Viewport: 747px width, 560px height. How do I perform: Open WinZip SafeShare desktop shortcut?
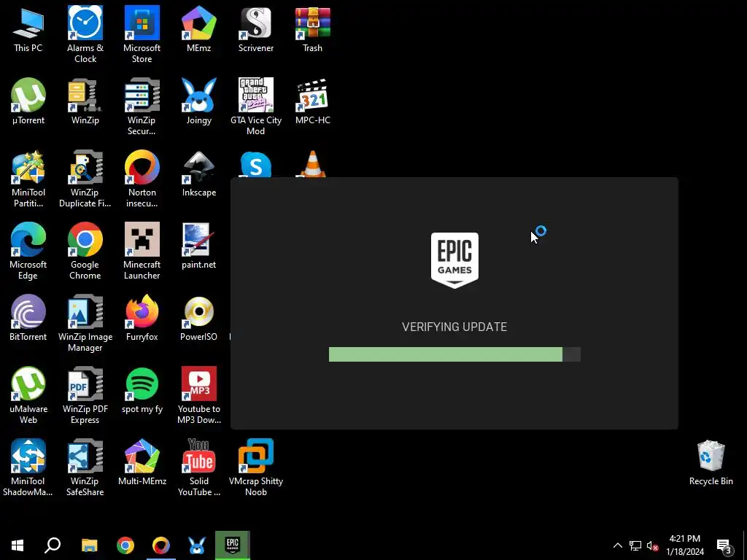tap(85, 467)
